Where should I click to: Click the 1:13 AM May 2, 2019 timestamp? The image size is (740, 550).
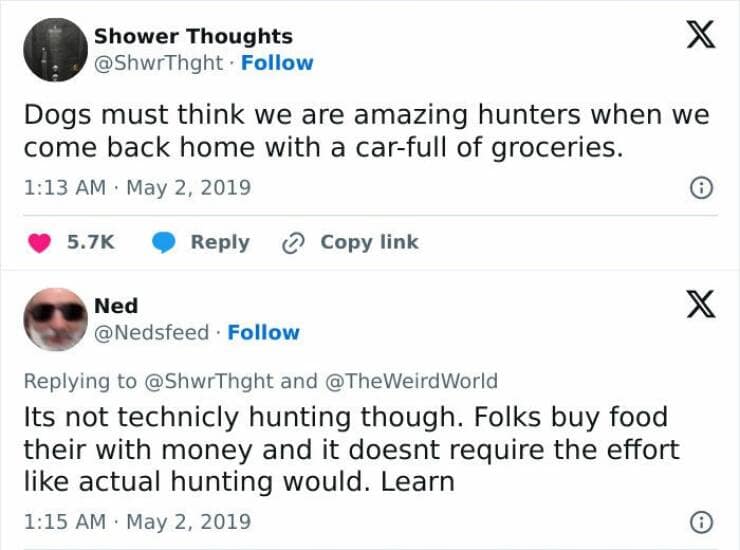tap(137, 187)
